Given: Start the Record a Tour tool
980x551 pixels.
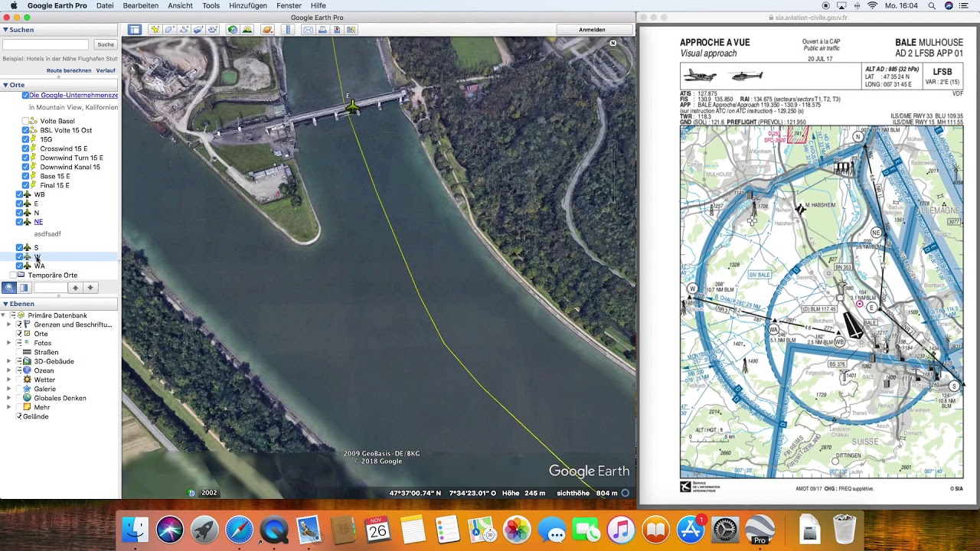Looking at the screenshot, I should pos(212,30).
